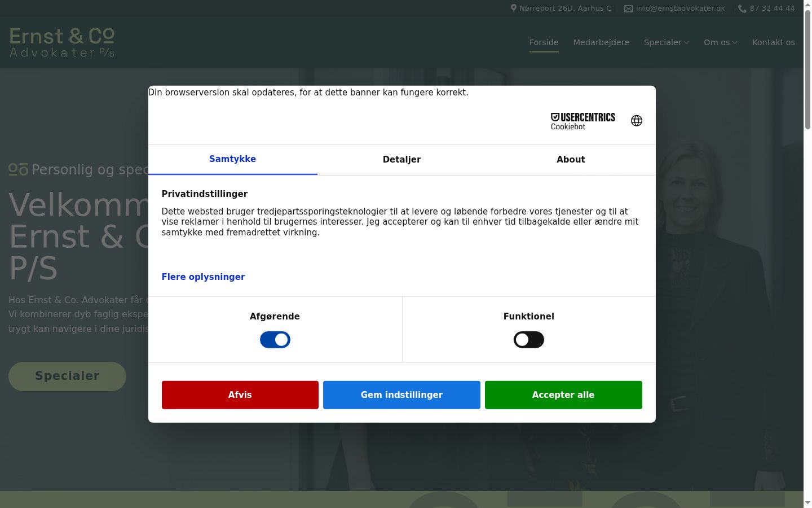Open the Flere oplysninger link
Viewport: 812px width, 508px height.
(203, 277)
